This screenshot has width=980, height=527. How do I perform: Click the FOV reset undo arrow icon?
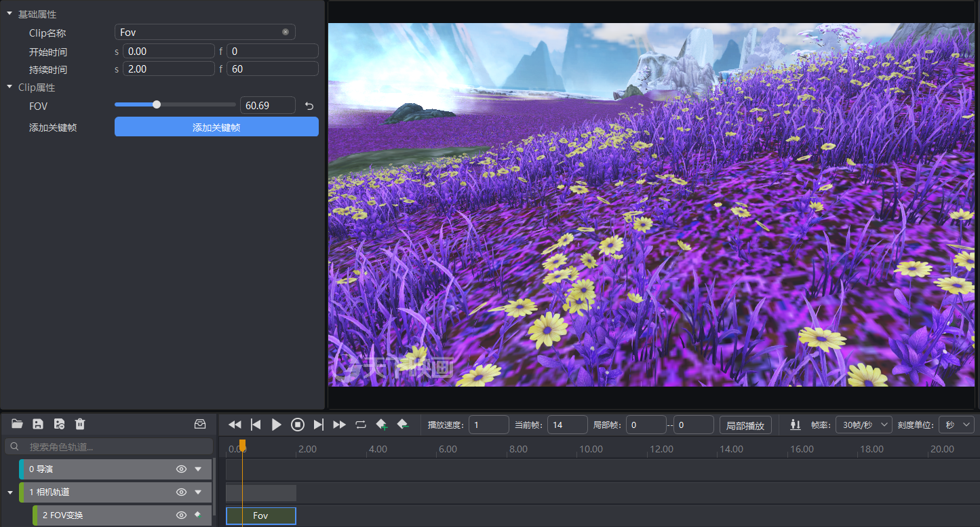click(309, 106)
